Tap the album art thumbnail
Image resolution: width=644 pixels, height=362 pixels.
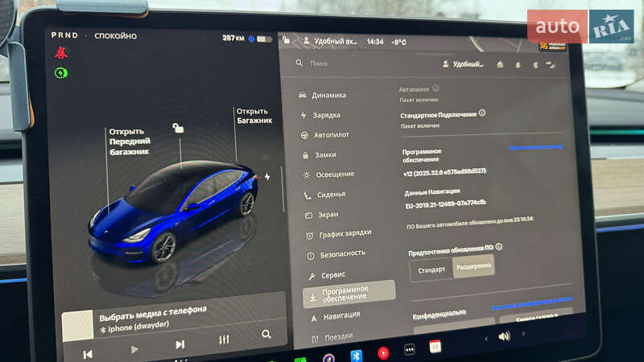click(x=77, y=326)
